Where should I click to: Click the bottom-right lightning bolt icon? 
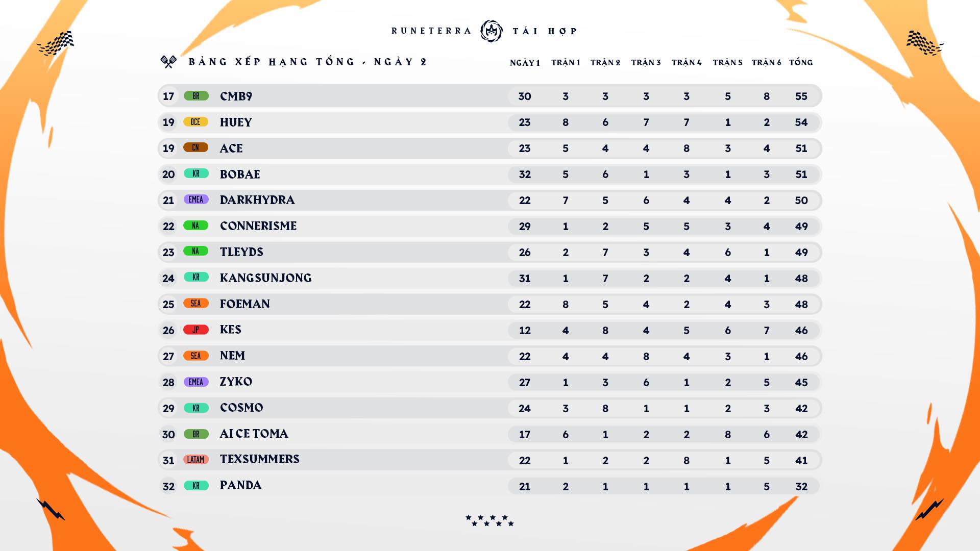[x=929, y=509]
